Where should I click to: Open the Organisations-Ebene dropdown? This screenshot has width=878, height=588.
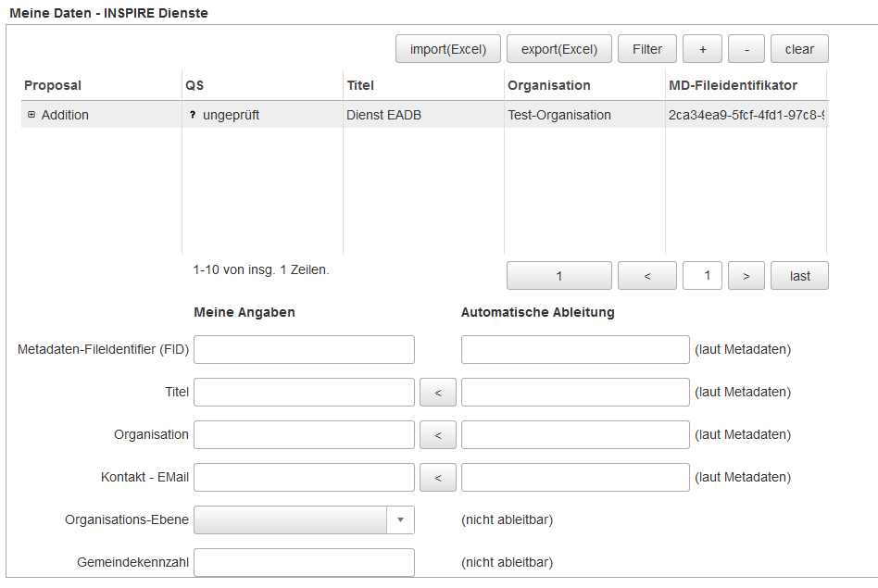click(400, 520)
